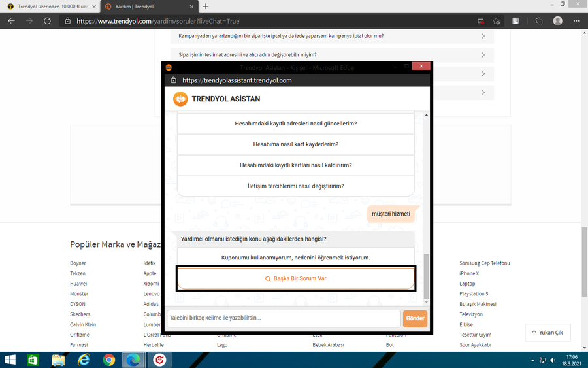Viewport: 588px width, 368px height.
Task: Click the extension icon next to favorites star
Action: pos(515,21)
